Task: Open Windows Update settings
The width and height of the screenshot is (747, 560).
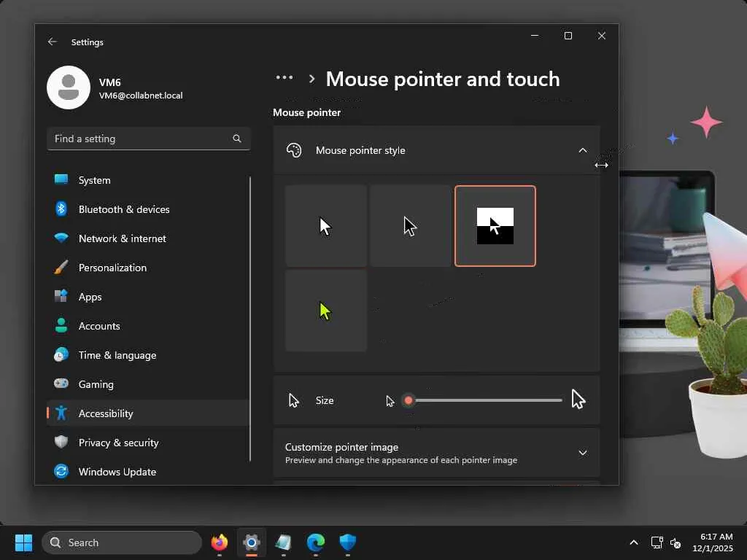Action: pyautogui.click(x=147, y=472)
